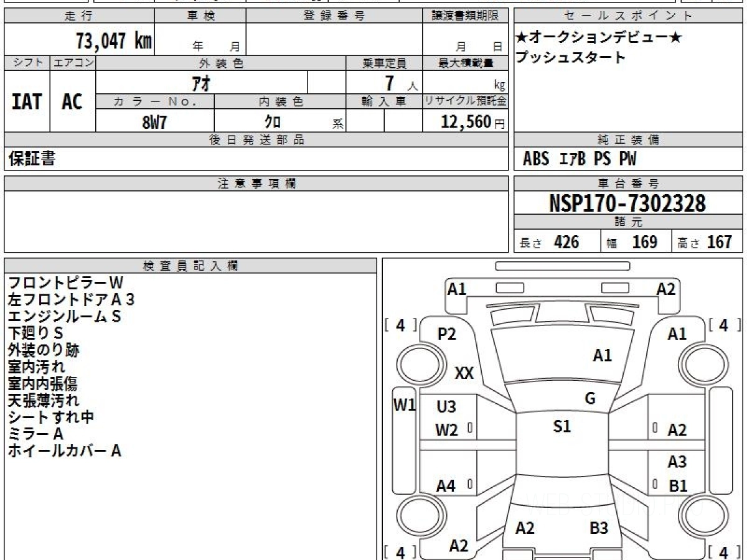
Task: Select inspector note エンジンルームS
Action: tap(65, 317)
